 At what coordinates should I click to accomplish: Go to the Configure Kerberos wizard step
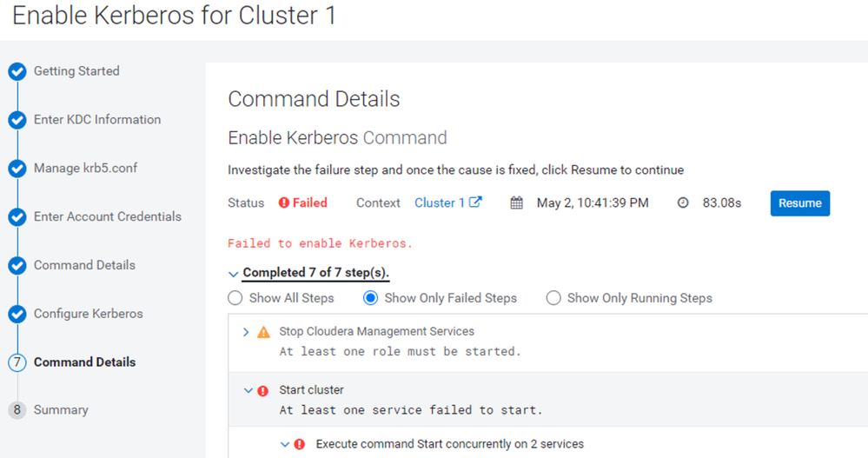[88, 314]
